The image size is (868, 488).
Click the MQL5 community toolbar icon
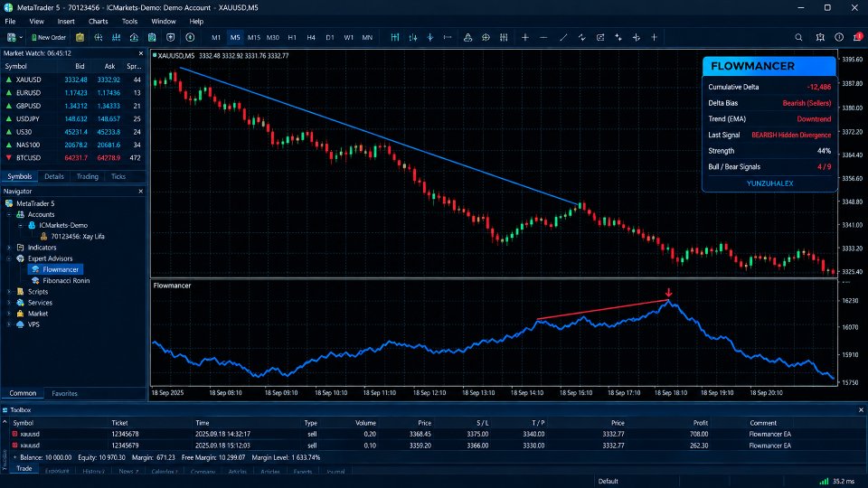click(x=820, y=38)
